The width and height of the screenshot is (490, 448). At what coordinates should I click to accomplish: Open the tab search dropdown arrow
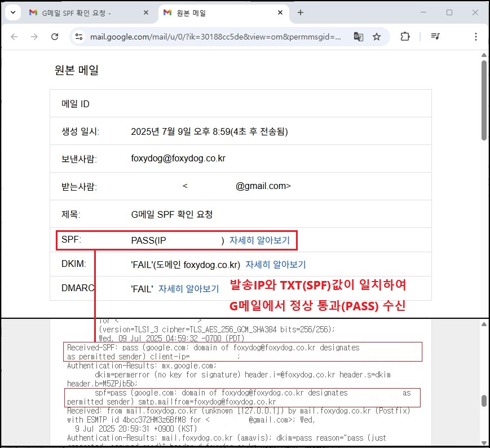click(x=13, y=12)
